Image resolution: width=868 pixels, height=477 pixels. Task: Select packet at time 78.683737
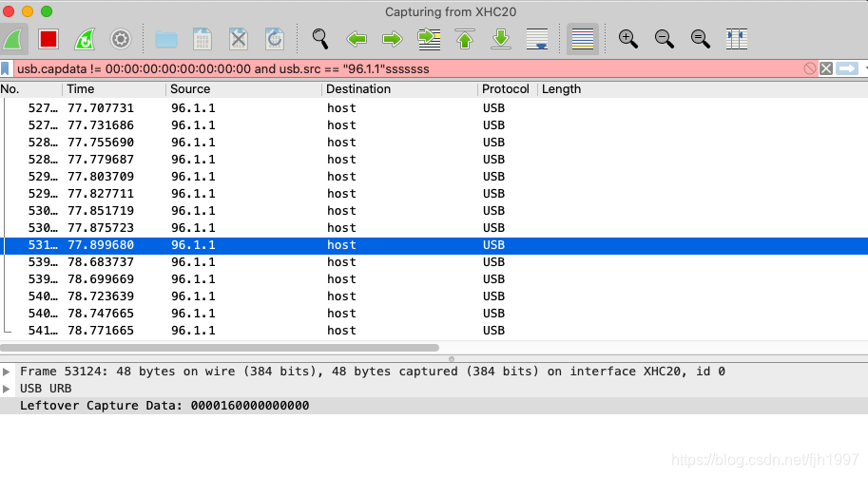tap(434, 262)
